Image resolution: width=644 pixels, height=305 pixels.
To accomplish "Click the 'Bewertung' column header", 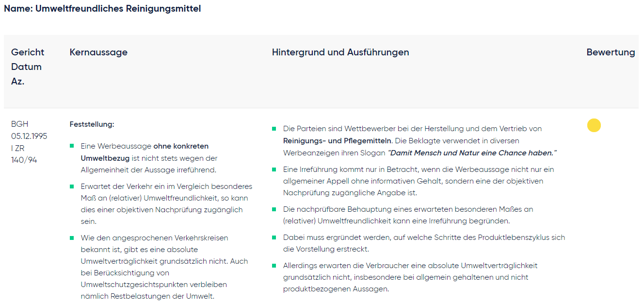I will pos(611,52).
